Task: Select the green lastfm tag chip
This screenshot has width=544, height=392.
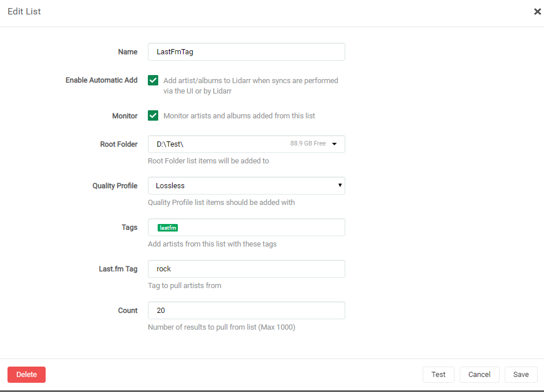Action: point(167,228)
